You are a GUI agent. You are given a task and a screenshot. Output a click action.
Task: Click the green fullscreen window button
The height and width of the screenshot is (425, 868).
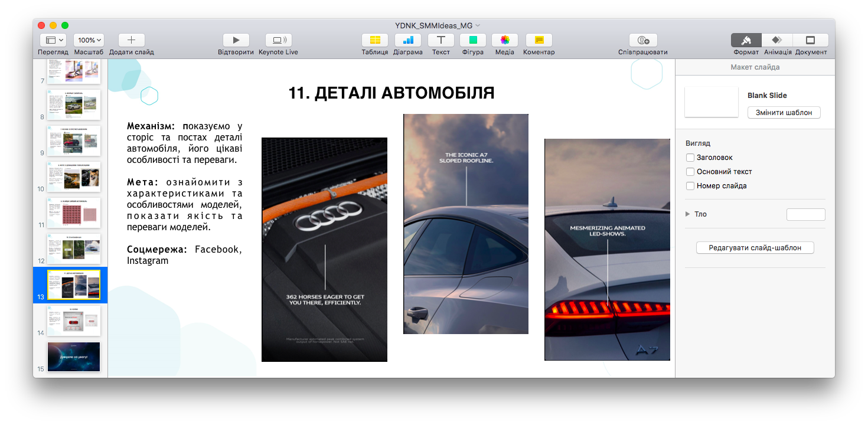coord(65,25)
